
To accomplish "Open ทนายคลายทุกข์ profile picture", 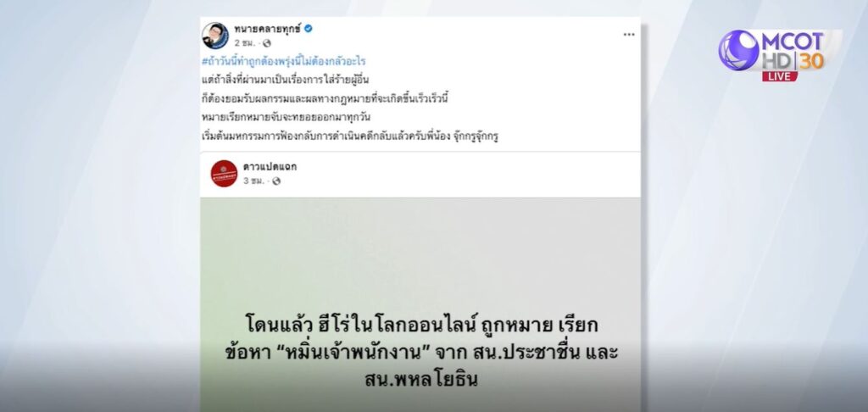I will point(214,36).
